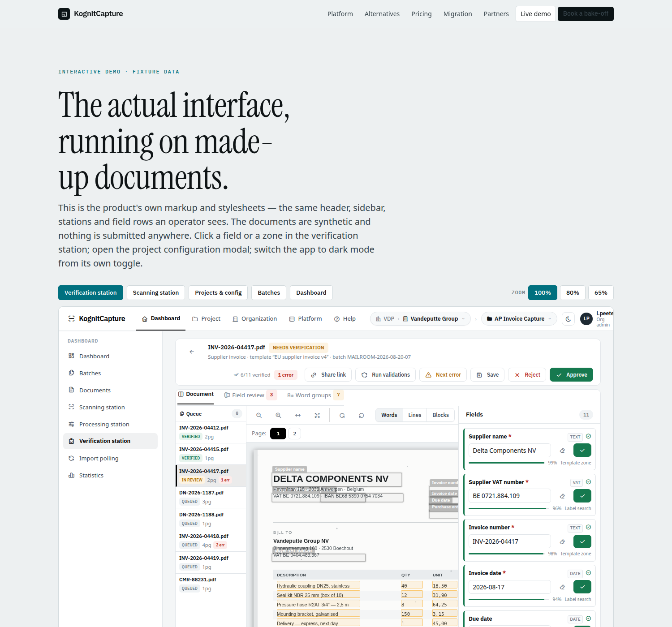Click the back arrow beside INV-2026-04417.pdf
Viewport: 672px width, 627px height.
click(x=192, y=352)
